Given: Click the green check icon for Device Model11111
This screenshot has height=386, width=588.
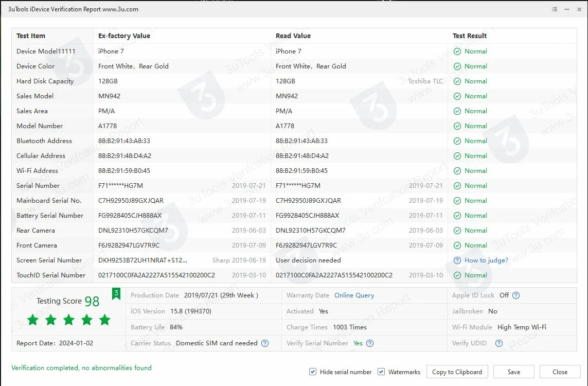Looking at the screenshot, I should (x=457, y=51).
